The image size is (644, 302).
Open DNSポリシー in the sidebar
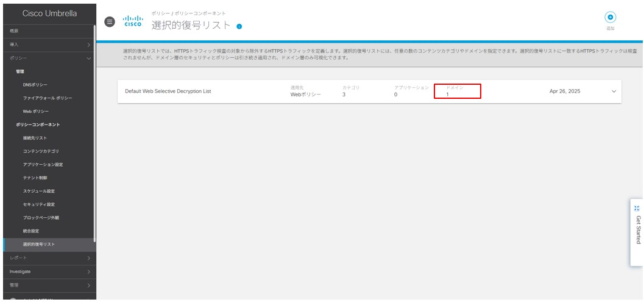35,85
